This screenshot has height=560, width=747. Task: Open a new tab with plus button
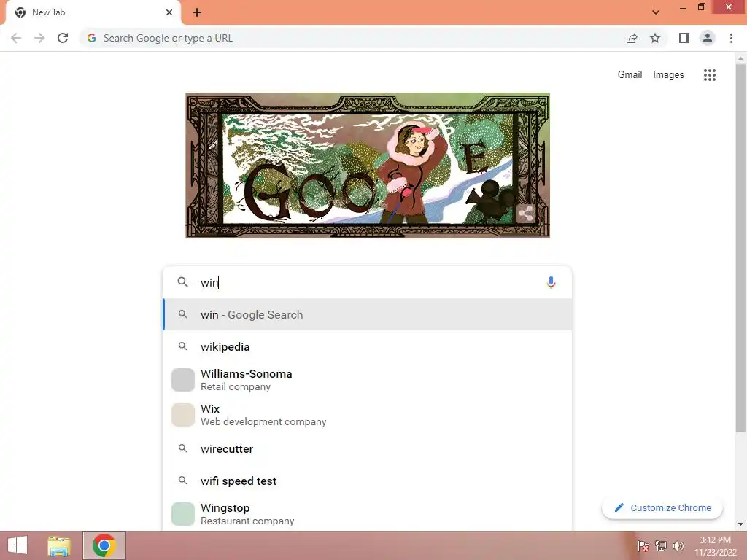click(x=197, y=12)
